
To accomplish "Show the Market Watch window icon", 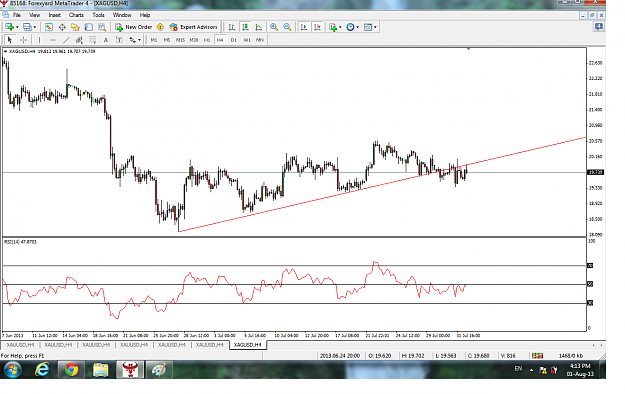I will pos(49,27).
